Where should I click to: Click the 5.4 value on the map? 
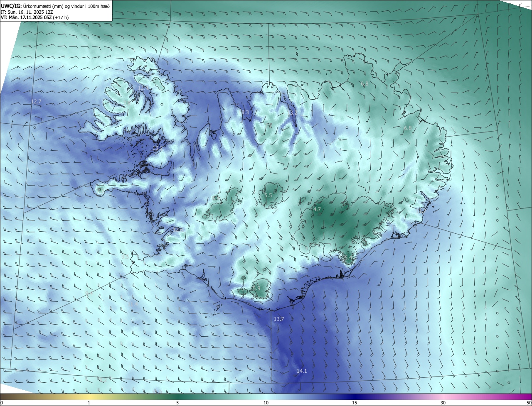(x=348, y=258)
